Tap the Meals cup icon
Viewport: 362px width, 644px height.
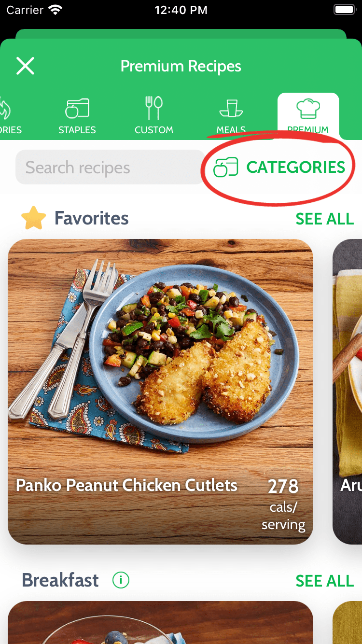click(231, 108)
